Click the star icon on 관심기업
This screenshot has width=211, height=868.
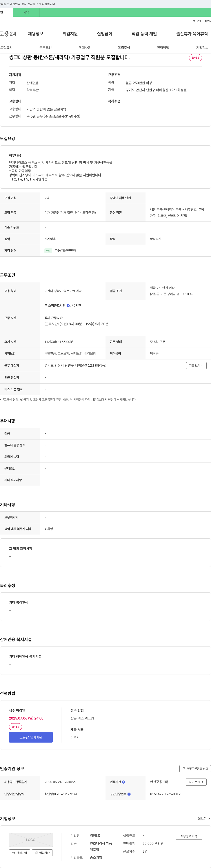click(x=14, y=853)
